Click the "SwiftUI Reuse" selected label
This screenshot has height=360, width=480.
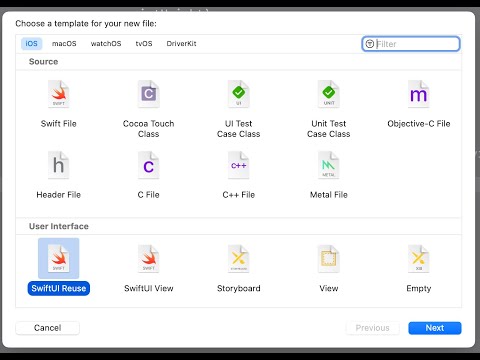click(x=59, y=288)
